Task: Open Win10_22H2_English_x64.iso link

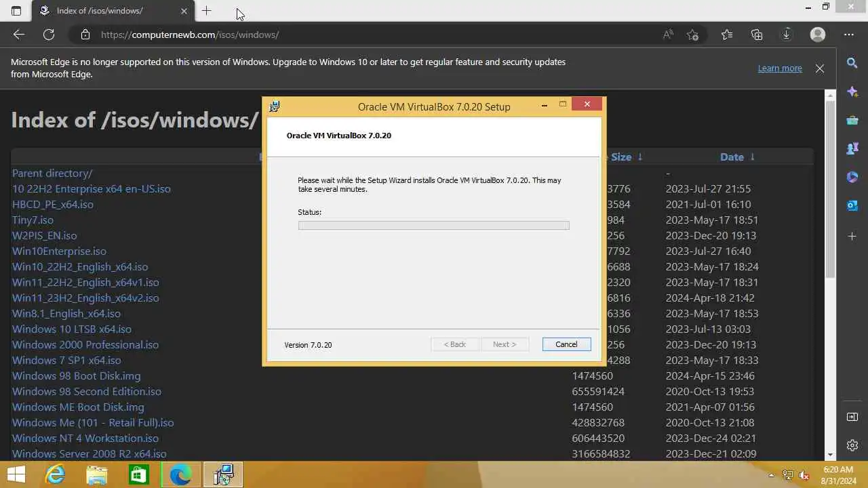Action: pyautogui.click(x=80, y=266)
